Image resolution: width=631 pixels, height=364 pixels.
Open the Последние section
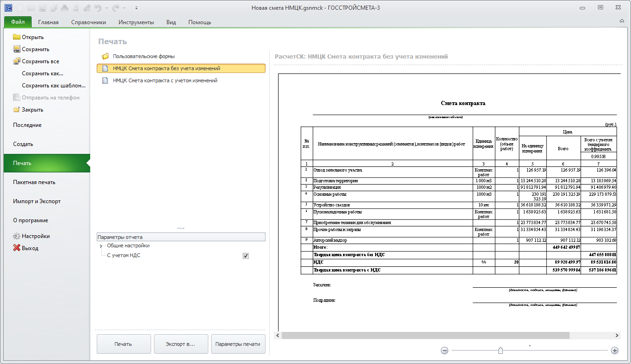(x=27, y=125)
